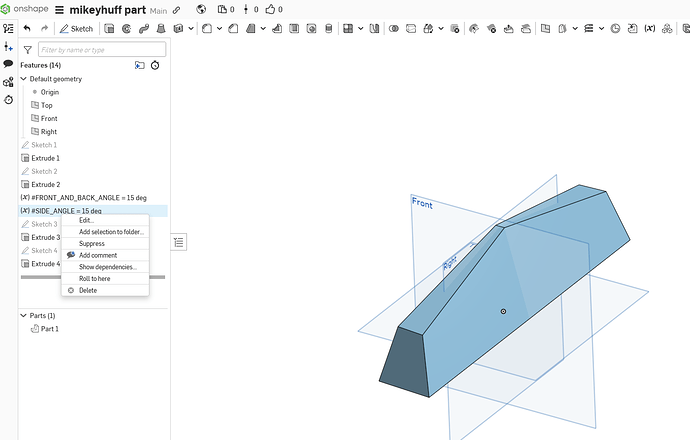
Task: Open the comments panel icon
Action: 8,64
